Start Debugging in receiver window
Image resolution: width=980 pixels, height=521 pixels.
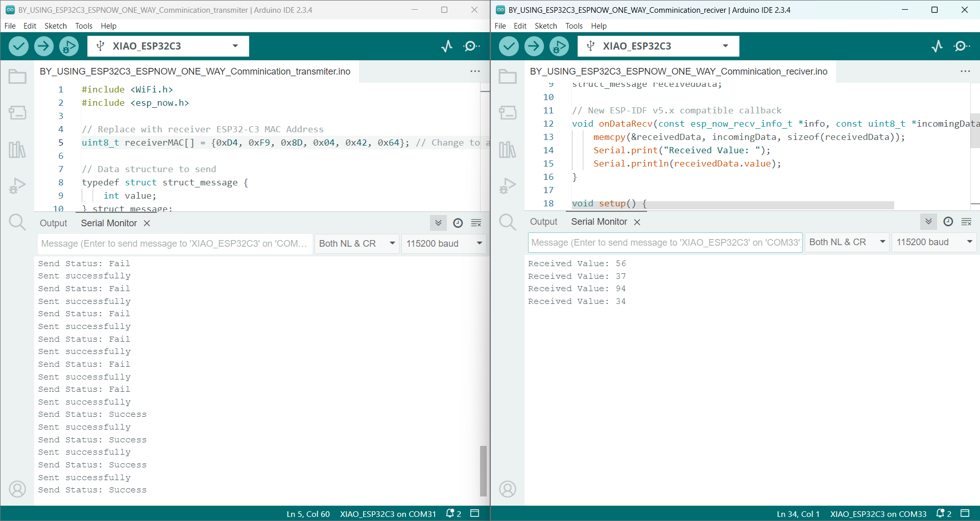(559, 46)
